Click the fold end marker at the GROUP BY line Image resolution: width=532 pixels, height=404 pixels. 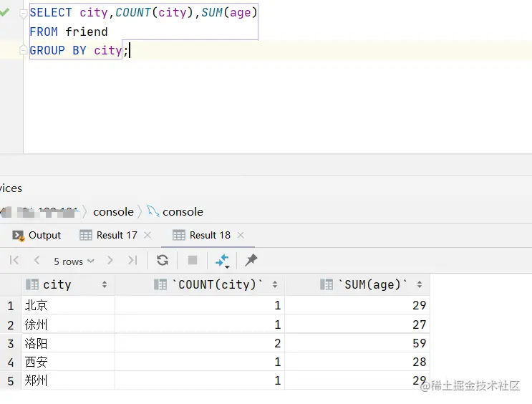(23, 50)
